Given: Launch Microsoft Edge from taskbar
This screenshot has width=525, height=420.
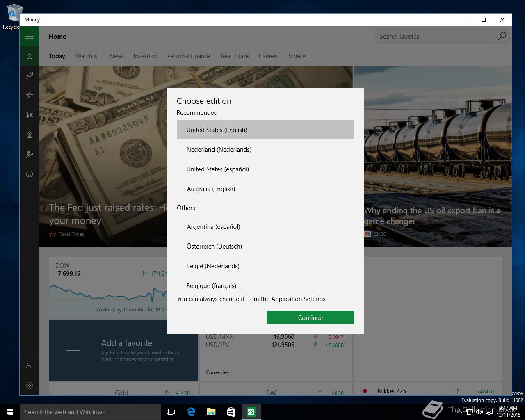Looking at the screenshot, I should coord(191,412).
